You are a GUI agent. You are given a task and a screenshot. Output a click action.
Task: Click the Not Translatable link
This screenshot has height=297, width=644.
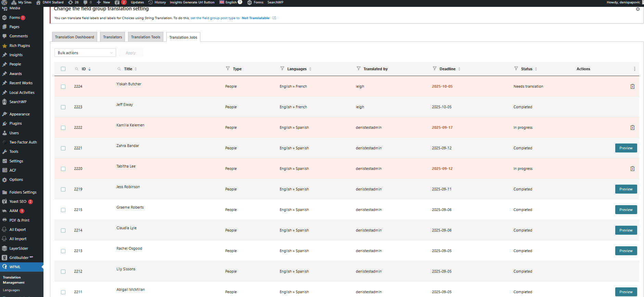pyautogui.click(x=255, y=18)
